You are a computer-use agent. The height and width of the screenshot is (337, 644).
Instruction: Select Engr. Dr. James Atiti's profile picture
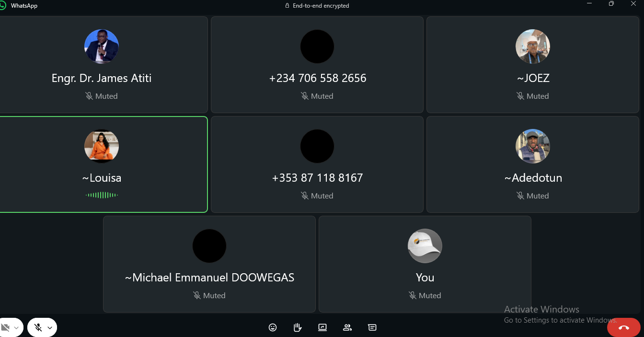[102, 46]
